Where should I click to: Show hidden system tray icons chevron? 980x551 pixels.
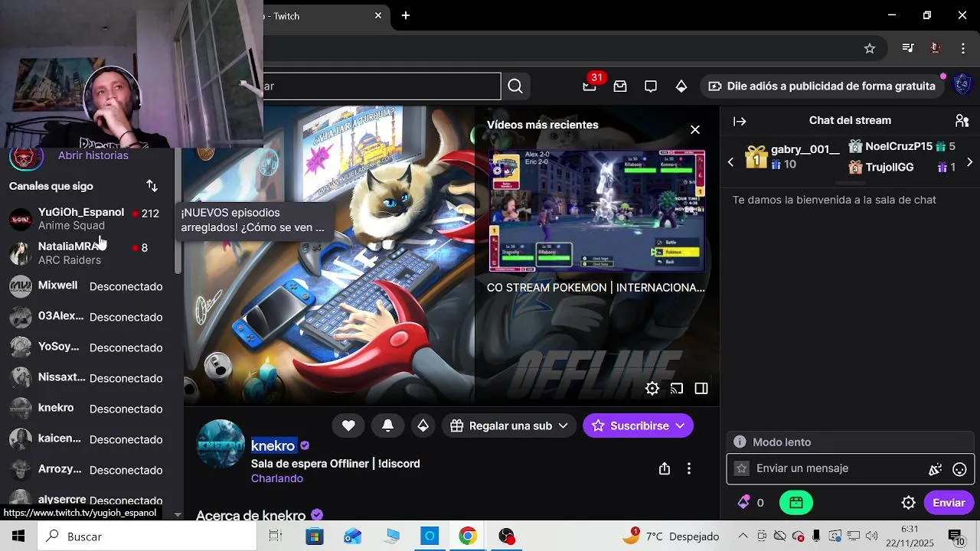(x=743, y=536)
